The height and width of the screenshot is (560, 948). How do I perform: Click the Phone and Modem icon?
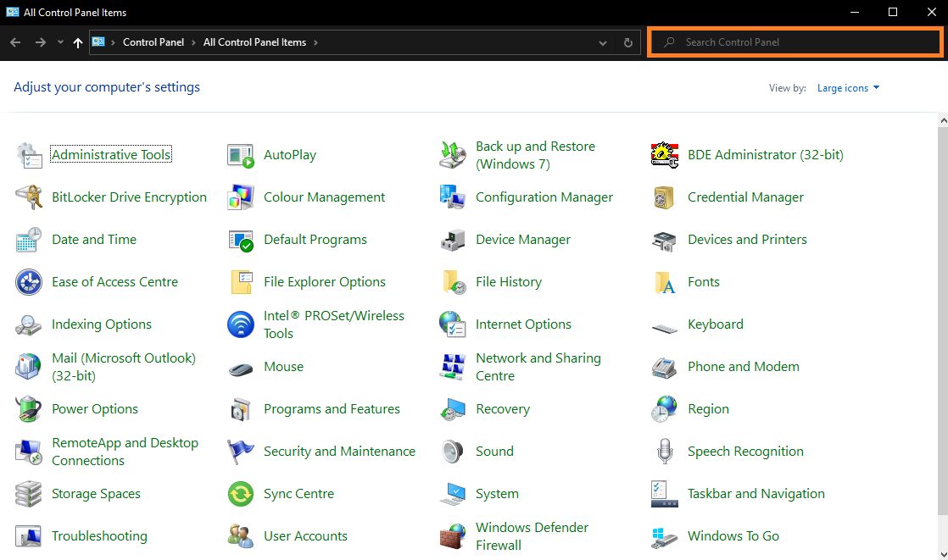pos(665,367)
